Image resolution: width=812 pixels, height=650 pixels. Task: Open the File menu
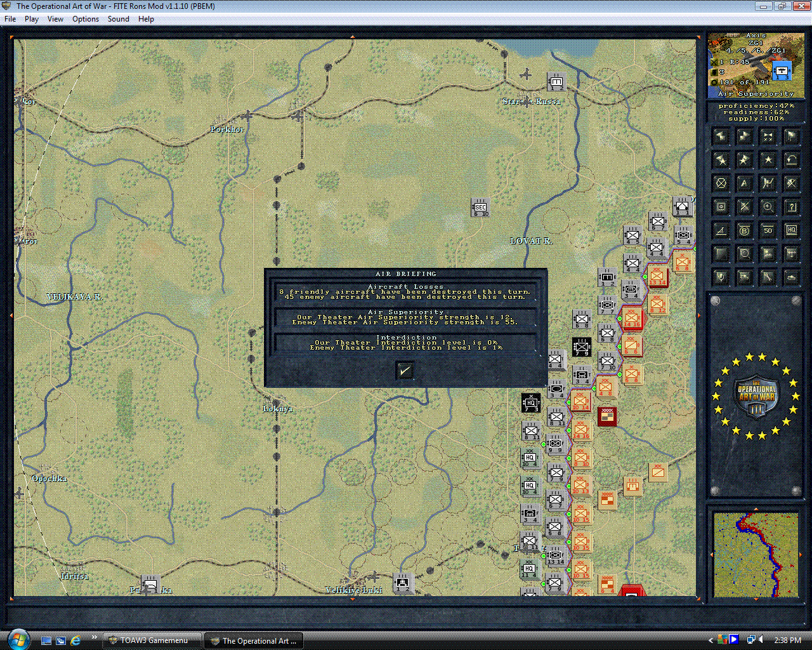click(x=10, y=19)
